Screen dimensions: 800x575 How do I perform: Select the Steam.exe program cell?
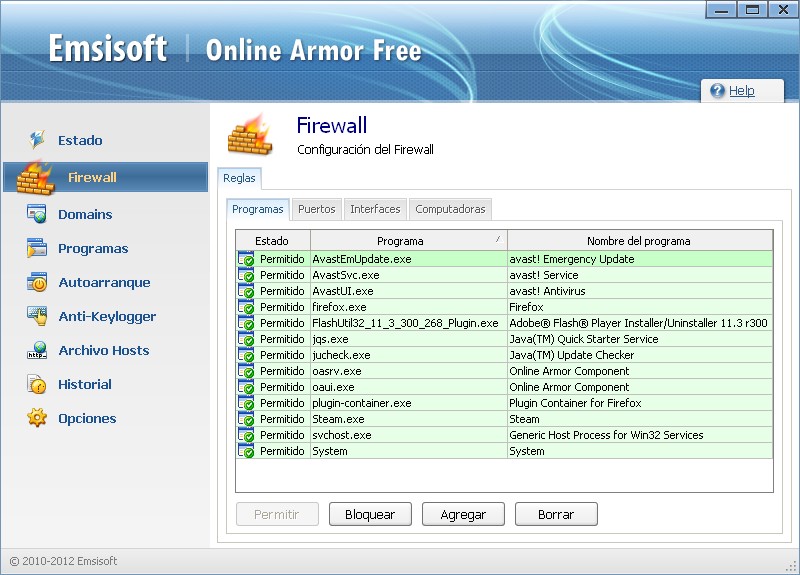point(409,419)
